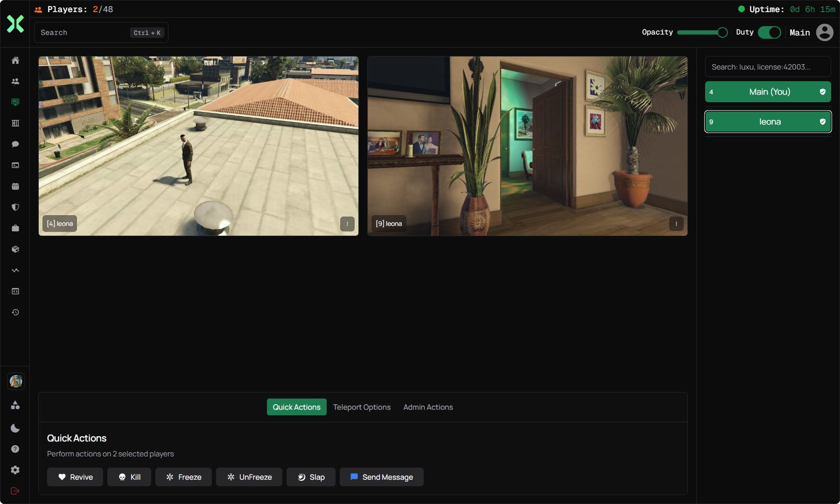
Task: Click the chat bubble sidebar icon
Action: pyautogui.click(x=15, y=144)
